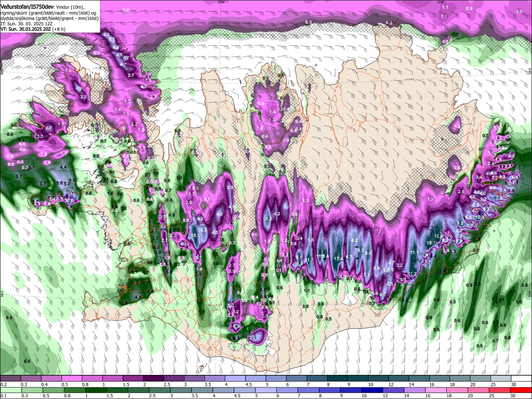This screenshot has width=532, height=399.
Task: Click the 4.4 value in the western sea
Action: tap(63, 167)
